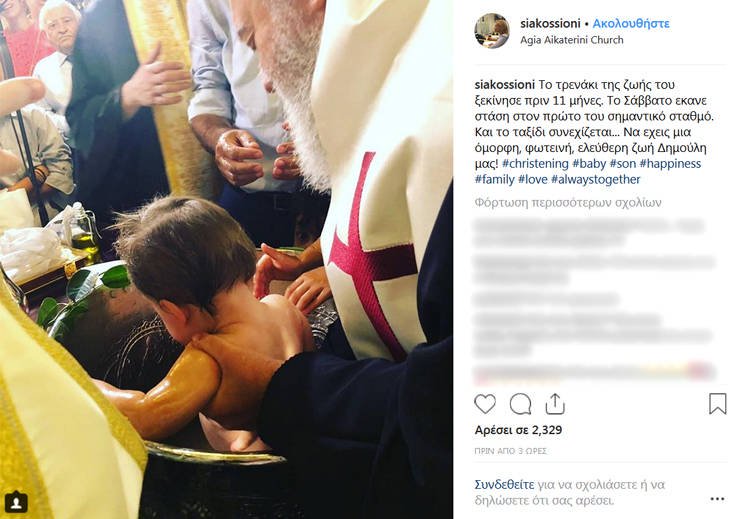This screenshot has width=735, height=519.
Task: Open comments via the speech bubble icon
Action: click(520, 404)
